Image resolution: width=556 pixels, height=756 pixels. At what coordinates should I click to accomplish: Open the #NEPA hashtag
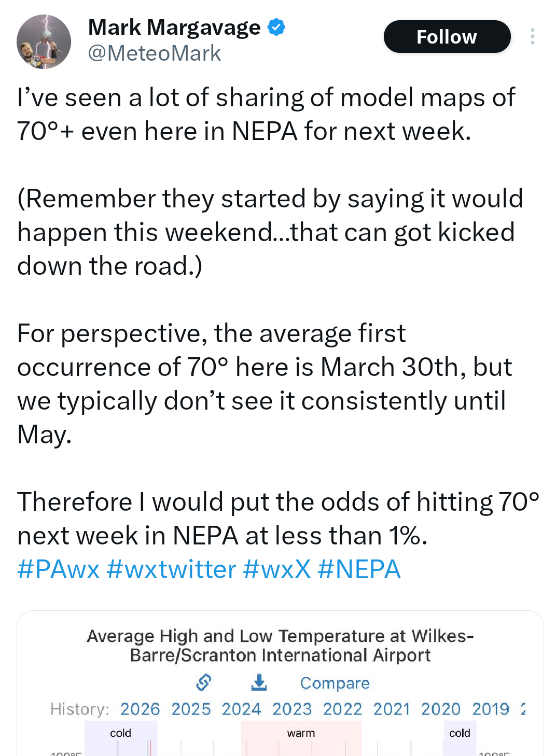click(x=359, y=569)
